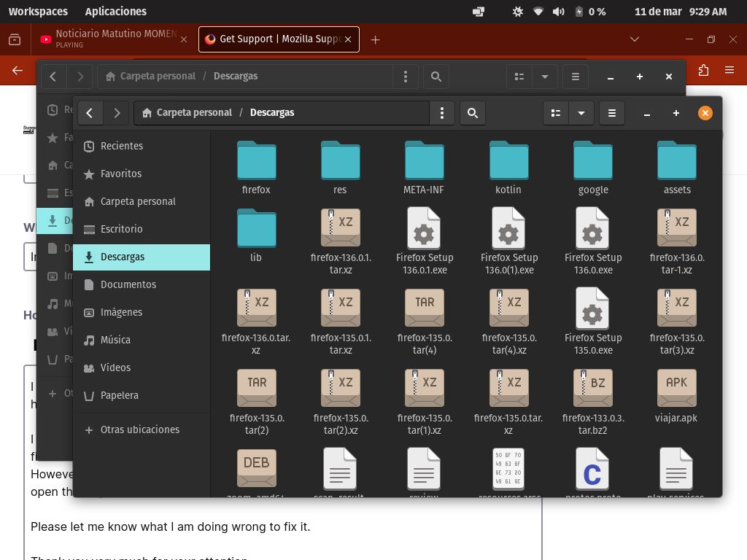Search files in front Descargas window

(473, 113)
